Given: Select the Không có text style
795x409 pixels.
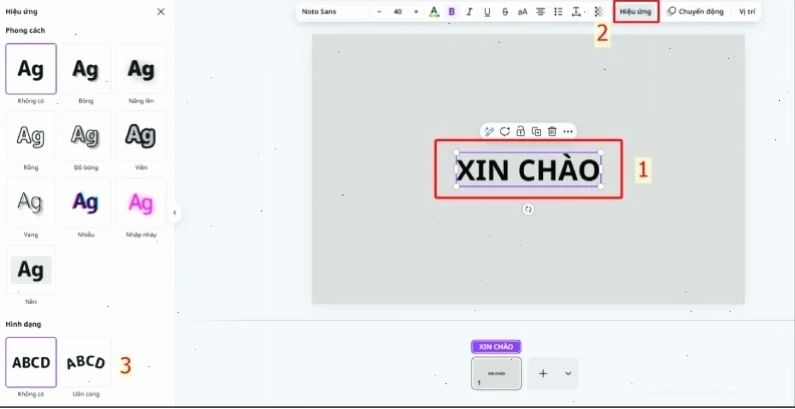Looking at the screenshot, I should [31, 69].
